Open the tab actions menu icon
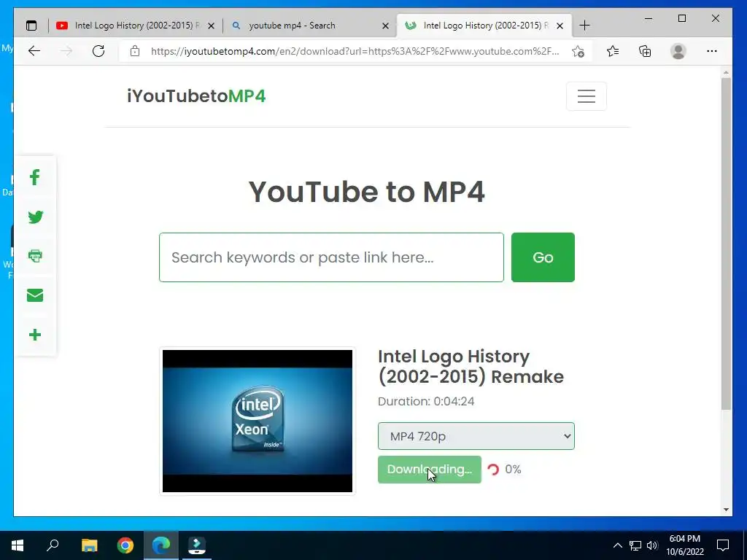 pyautogui.click(x=31, y=26)
